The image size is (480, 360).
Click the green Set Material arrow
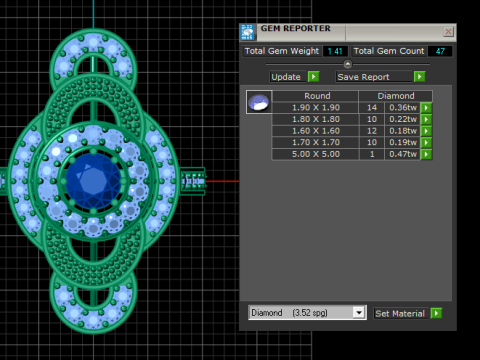click(436, 313)
